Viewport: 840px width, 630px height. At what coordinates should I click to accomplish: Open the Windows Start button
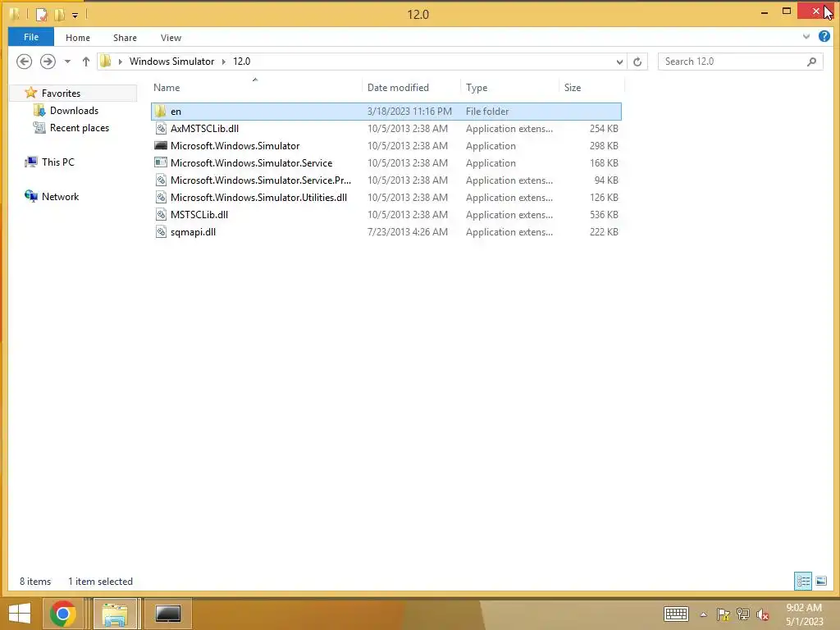point(20,614)
